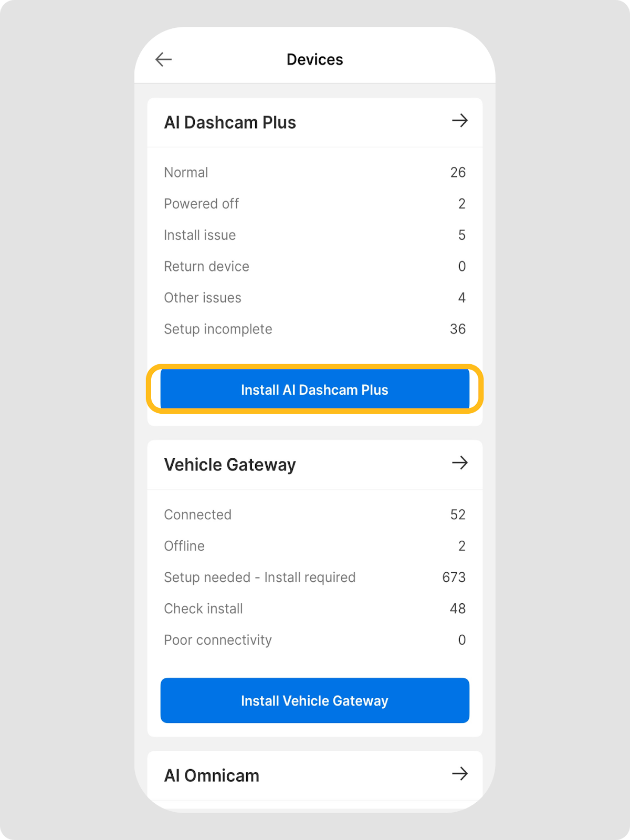Open AI Omnicam details arrow
The height and width of the screenshot is (840, 630).
(x=459, y=774)
